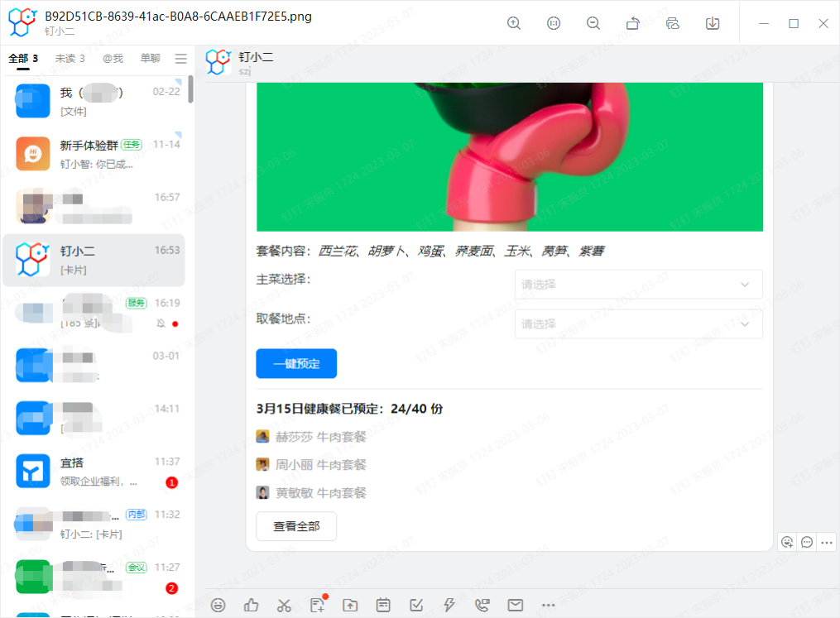The width and height of the screenshot is (840, 618).
Task: Click the rotate image icon
Action: point(633,23)
